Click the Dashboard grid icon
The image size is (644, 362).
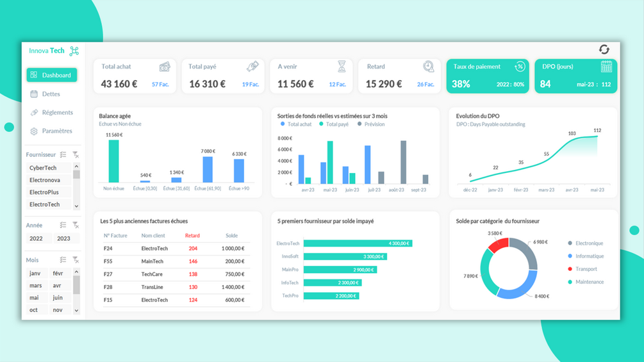pos(34,75)
